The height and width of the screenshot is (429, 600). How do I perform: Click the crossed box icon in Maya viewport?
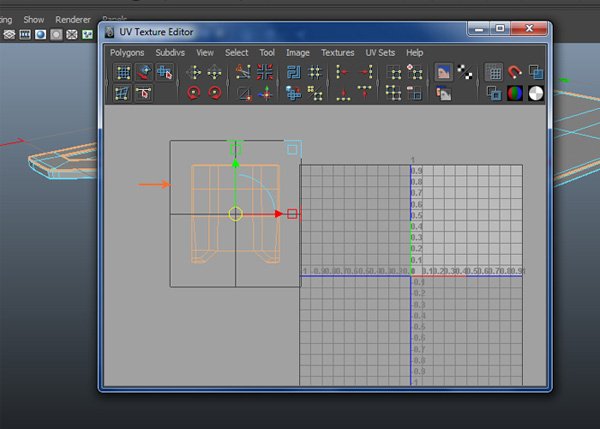[x=72, y=35]
